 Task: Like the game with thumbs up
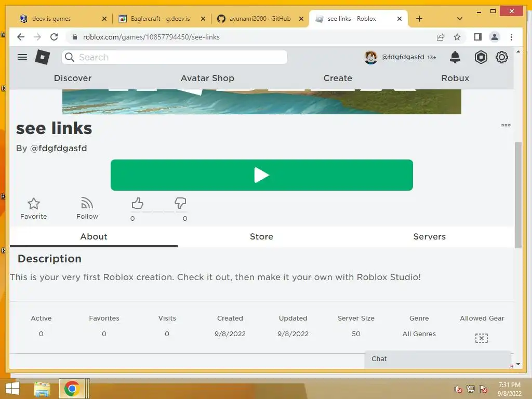point(137,203)
